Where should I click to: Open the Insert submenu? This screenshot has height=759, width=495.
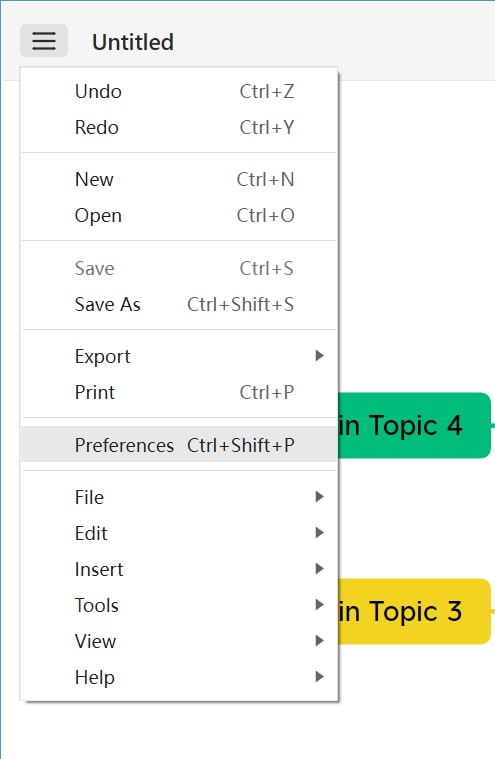click(x=179, y=569)
